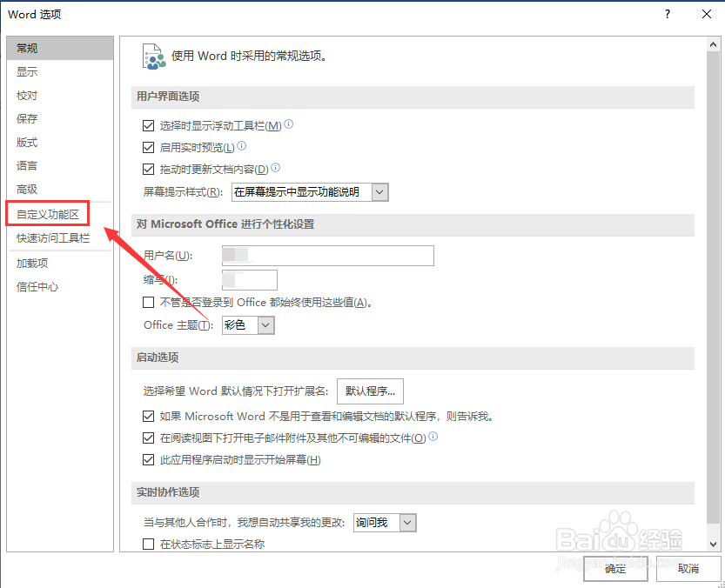
Task: Enable 在状态标志上显示名称 checkbox
Action: [149, 545]
